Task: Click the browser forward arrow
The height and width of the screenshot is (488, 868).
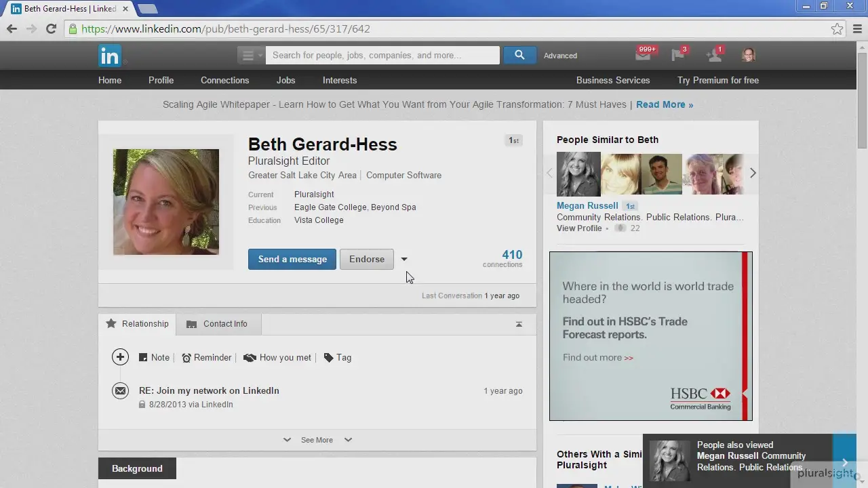Action: tap(31, 29)
